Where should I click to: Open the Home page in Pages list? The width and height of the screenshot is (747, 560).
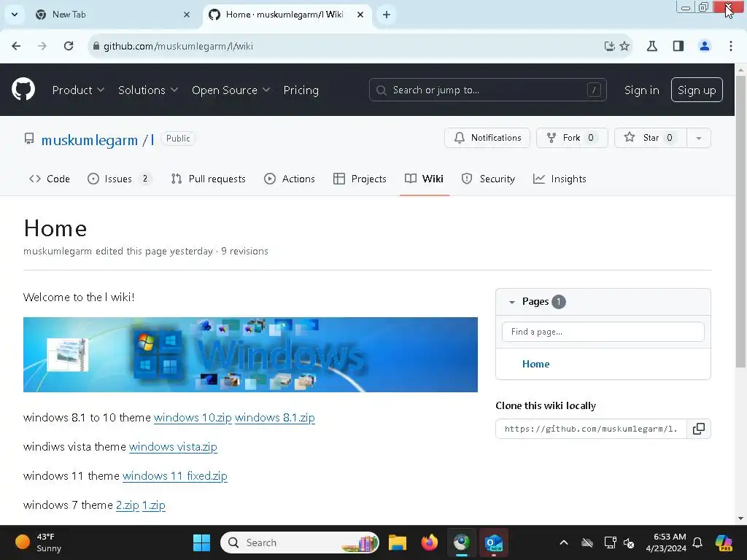[536, 365]
